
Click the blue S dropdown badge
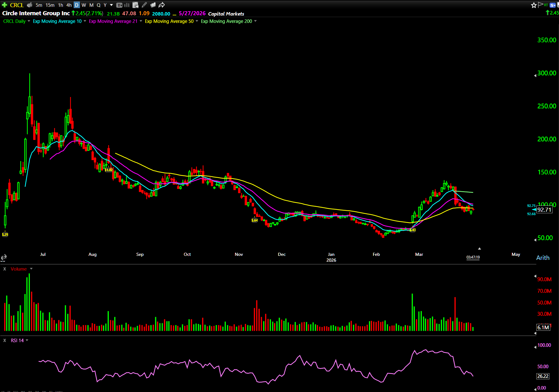pyautogui.click(x=552, y=5)
